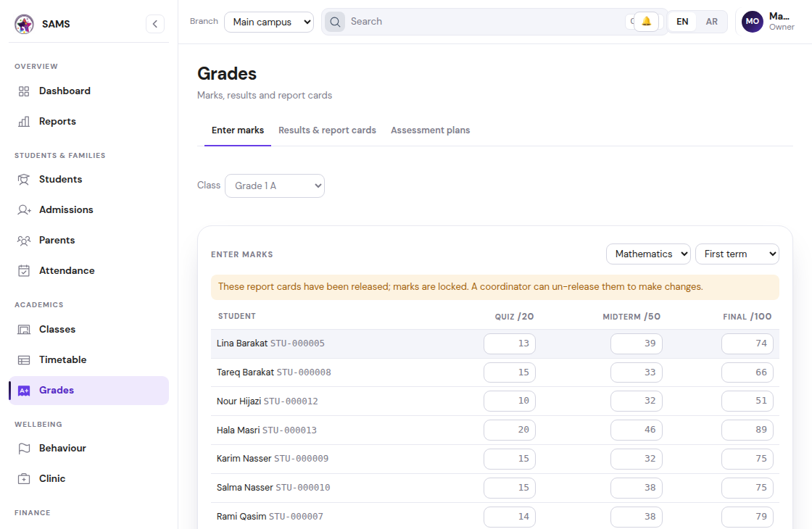Open Reports via the bar chart icon
This screenshot has width=812, height=529.
[x=24, y=122]
